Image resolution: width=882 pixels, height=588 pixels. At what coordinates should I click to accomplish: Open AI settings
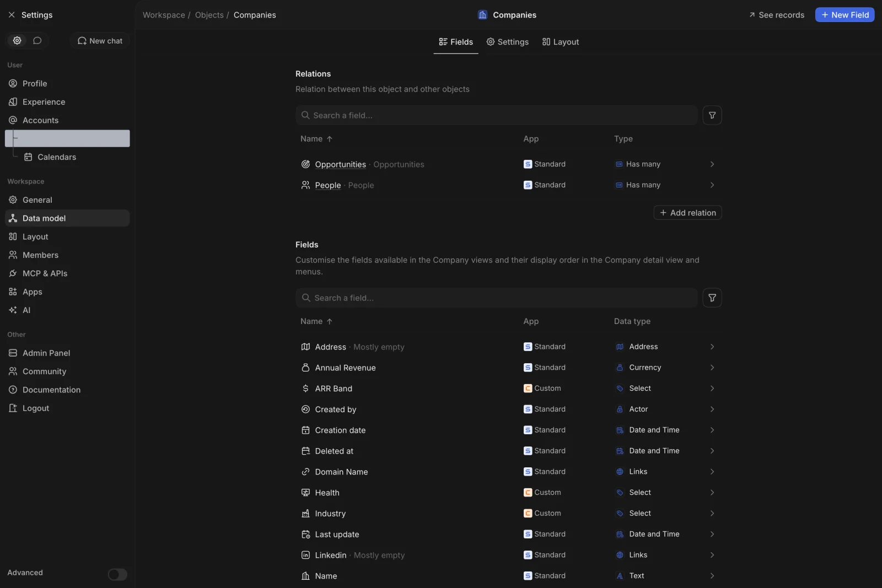(x=67, y=310)
